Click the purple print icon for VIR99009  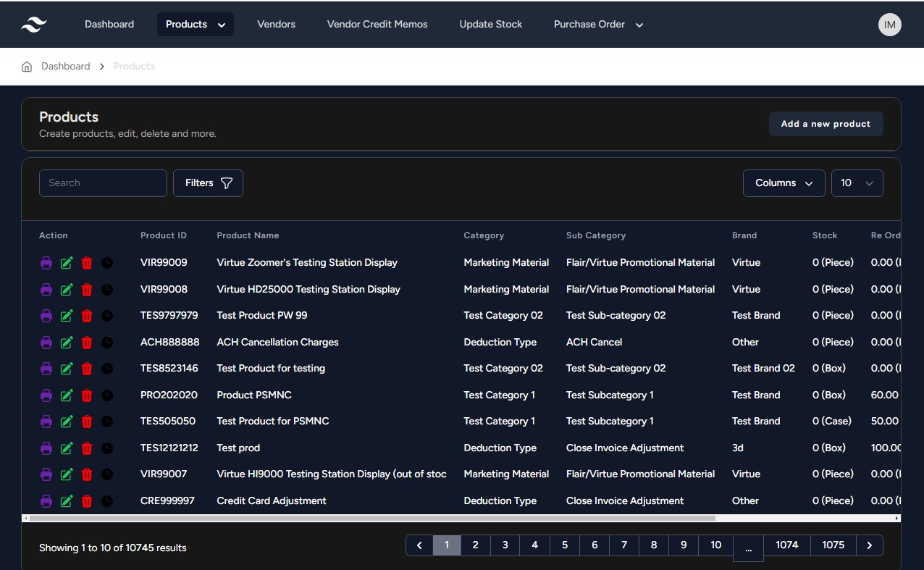(46, 263)
